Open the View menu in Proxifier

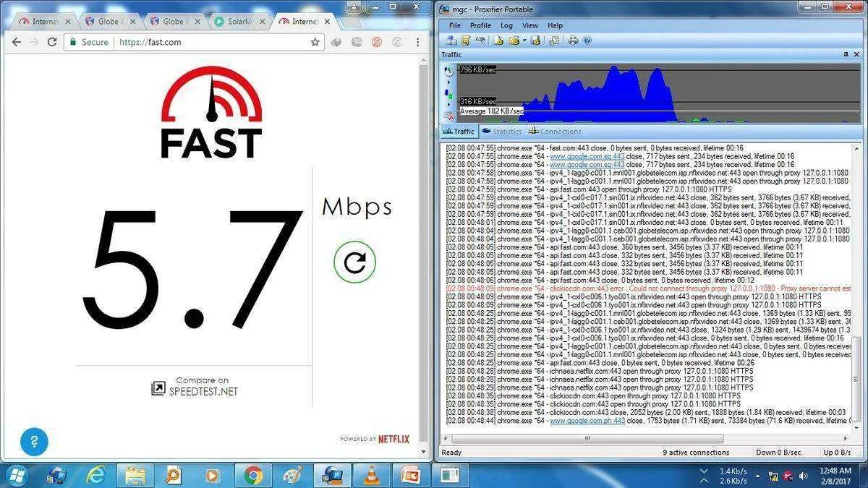(530, 25)
